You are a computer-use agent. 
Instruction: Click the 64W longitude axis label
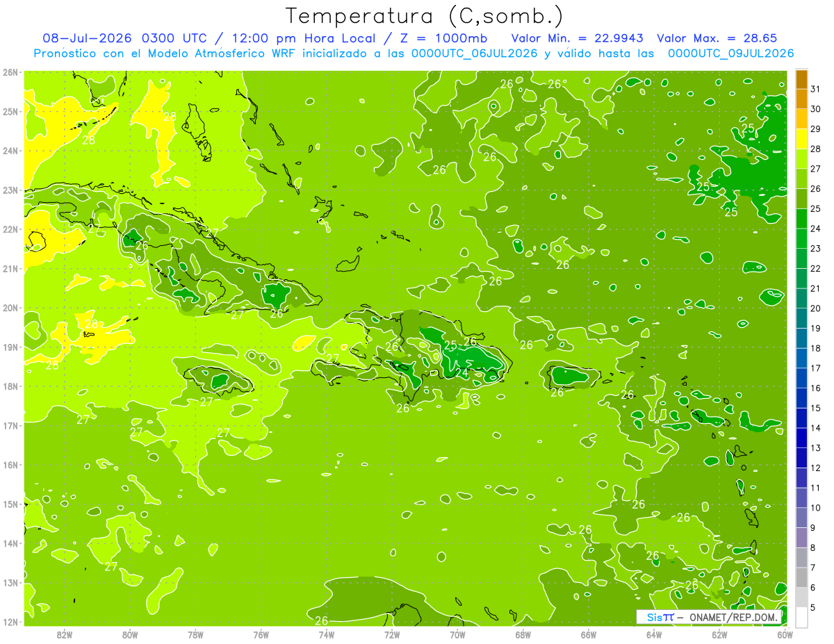tap(654, 634)
